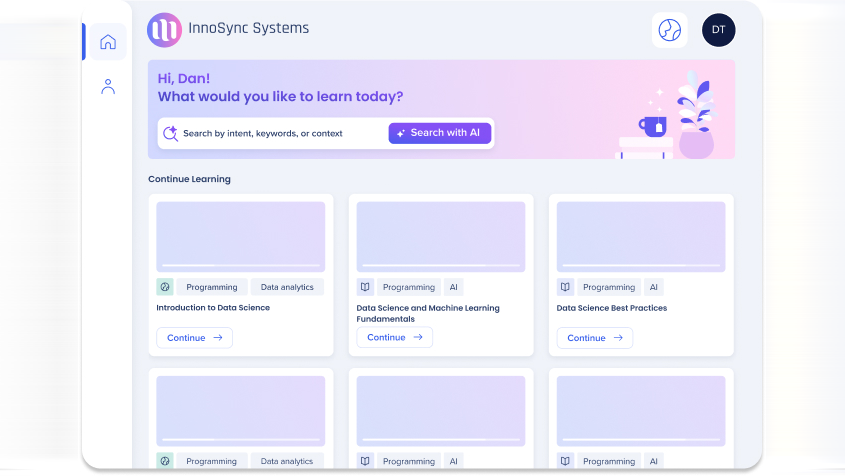This screenshot has height=476, width=845.
Task: Click the course type icon on Introduction to Data Science
Action: click(165, 287)
